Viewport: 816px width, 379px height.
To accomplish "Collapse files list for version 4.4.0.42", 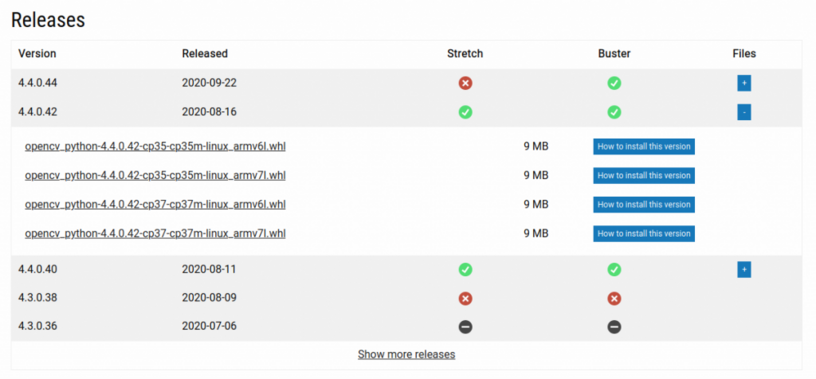I will click(744, 112).
